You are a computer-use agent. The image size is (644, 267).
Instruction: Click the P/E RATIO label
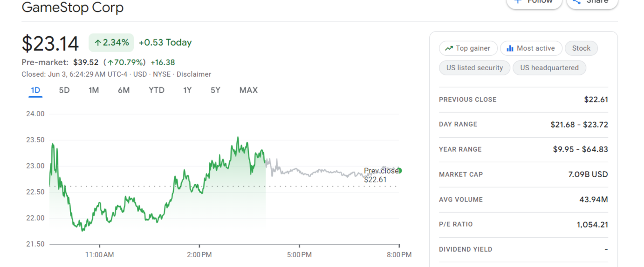click(x=456, y=224)
